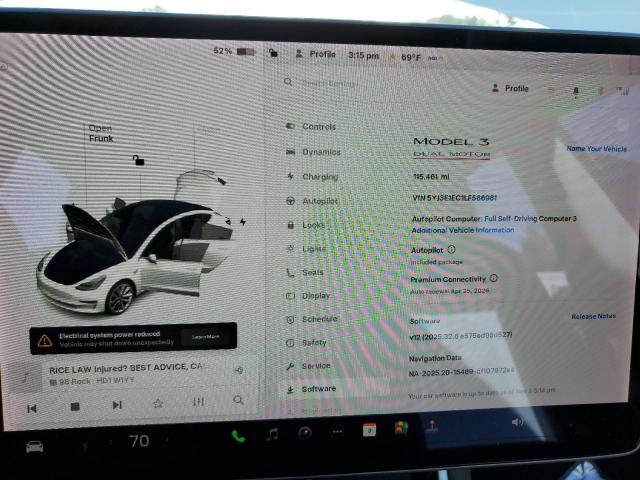Image resolution: width=640 pixels, height=480 pixels.
Task: Open the Release Notes link
Action: point(593,316)
